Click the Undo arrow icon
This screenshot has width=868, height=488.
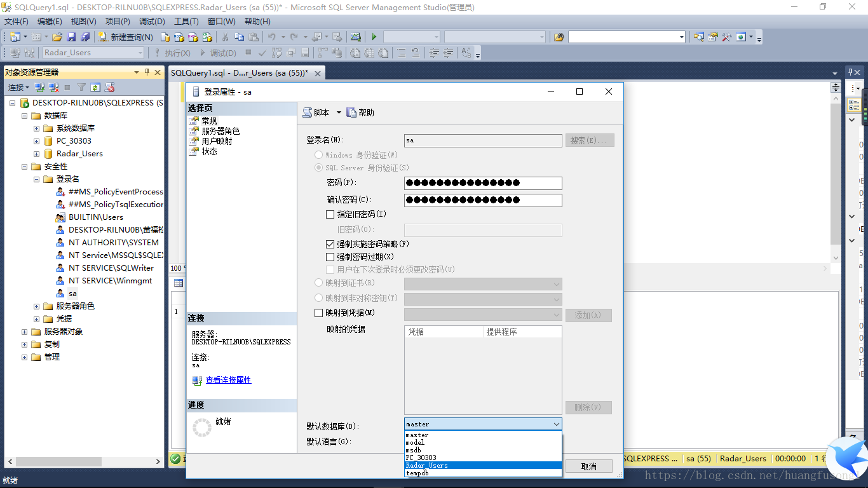[x=272, y=37]
